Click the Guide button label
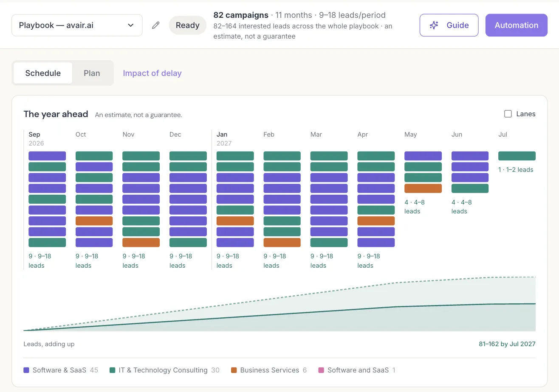559x392 pixels. pos(457,25)
